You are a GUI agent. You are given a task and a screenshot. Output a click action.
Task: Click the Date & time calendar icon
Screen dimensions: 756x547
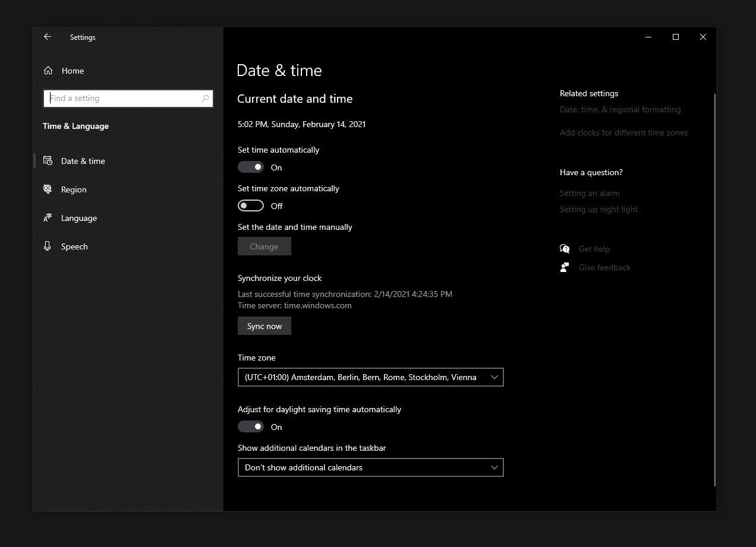[48, 161]
